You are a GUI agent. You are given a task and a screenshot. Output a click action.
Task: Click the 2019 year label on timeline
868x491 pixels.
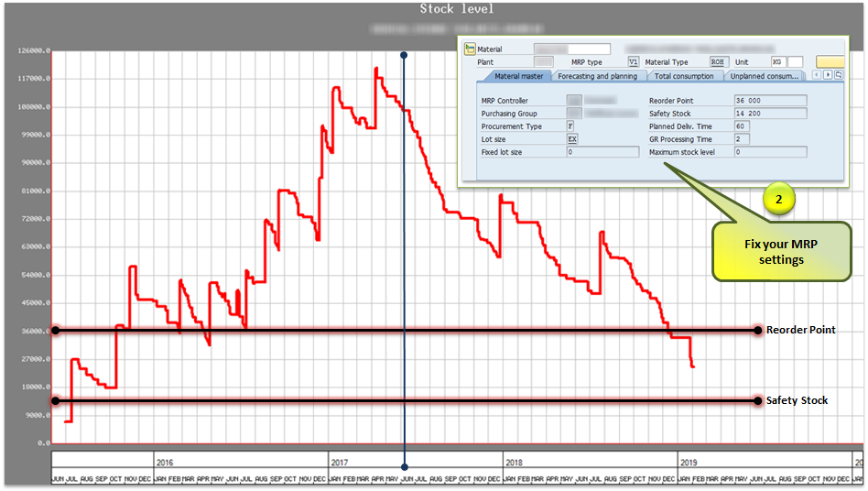tap(689, 463)
